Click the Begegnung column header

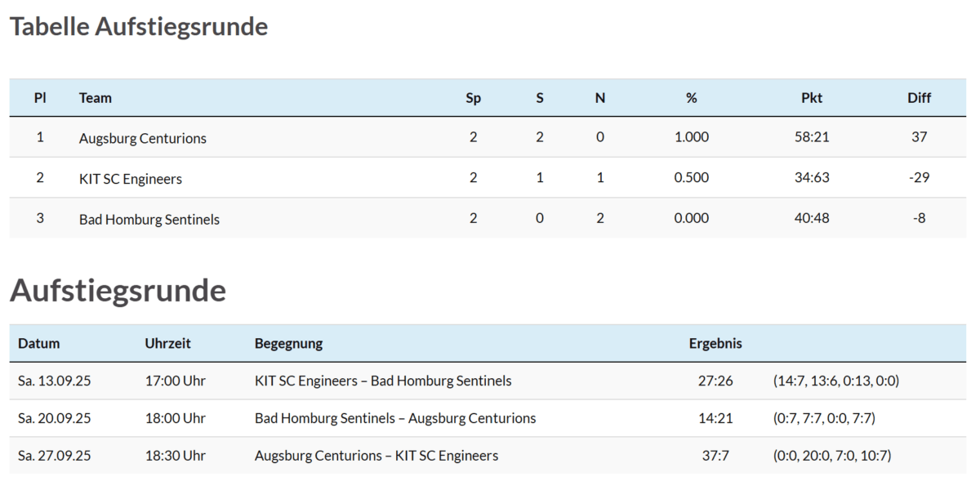coord(288,344)
